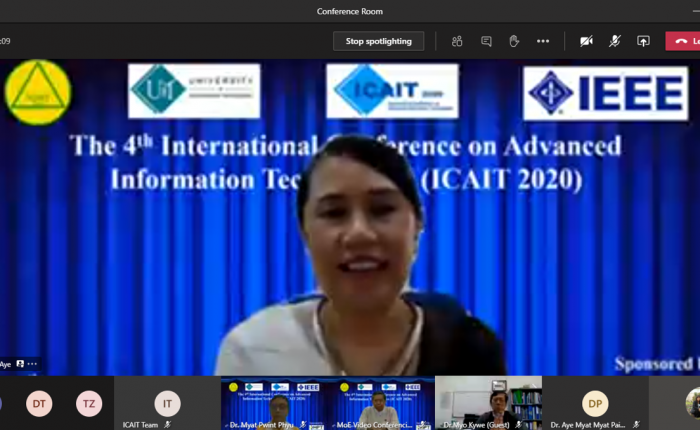Show the participants panel

(457, 41)
